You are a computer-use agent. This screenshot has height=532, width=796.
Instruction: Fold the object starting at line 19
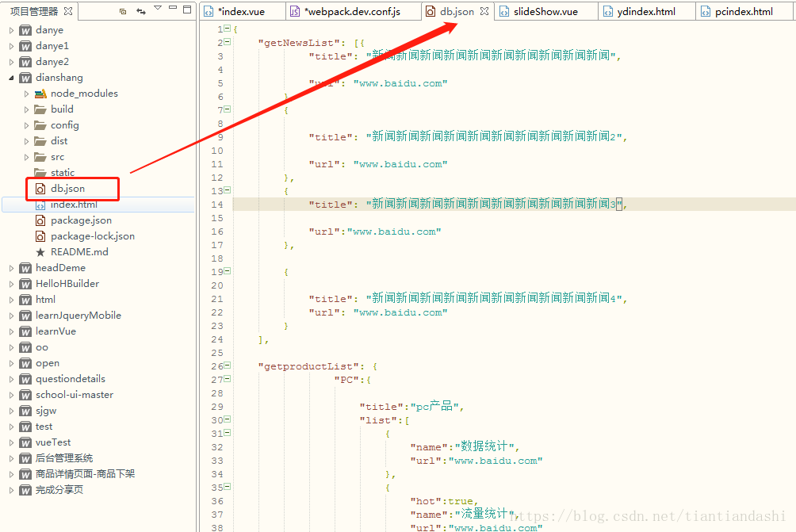[227, 271]
